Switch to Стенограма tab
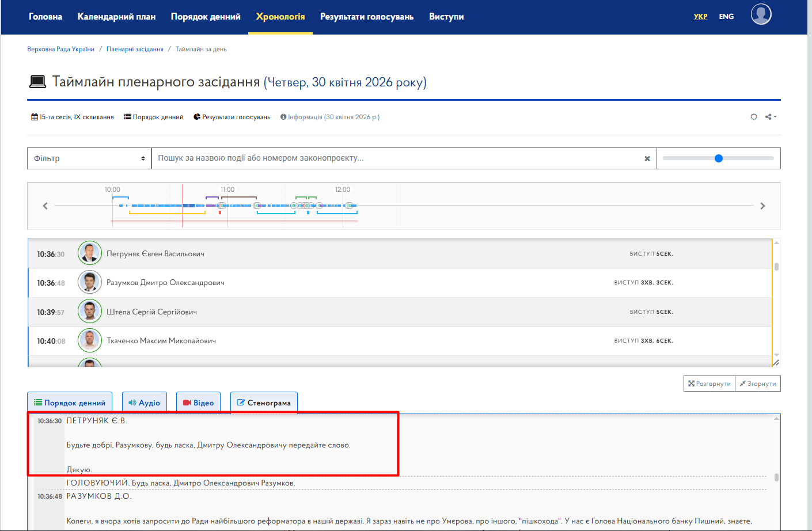Viewport: 812px width, 531px height. (264, 403)
